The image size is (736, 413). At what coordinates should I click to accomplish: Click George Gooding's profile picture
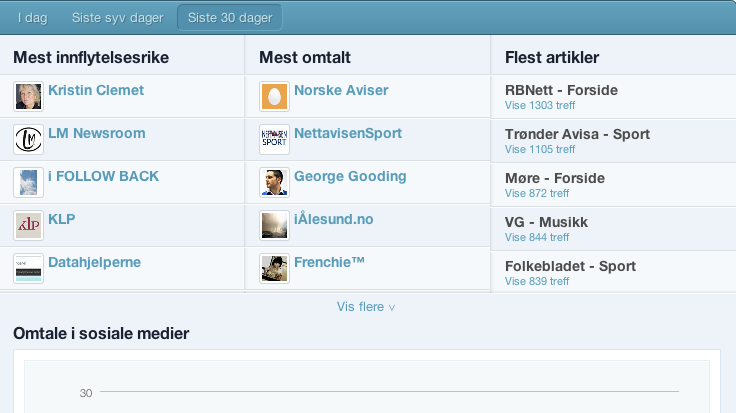click(x=274, y=182)
